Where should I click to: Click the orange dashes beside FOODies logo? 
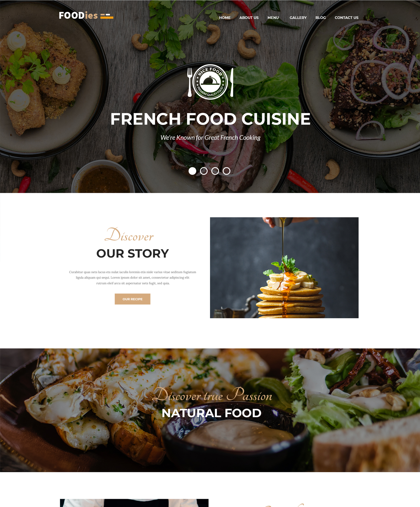[x=107, y=16]
